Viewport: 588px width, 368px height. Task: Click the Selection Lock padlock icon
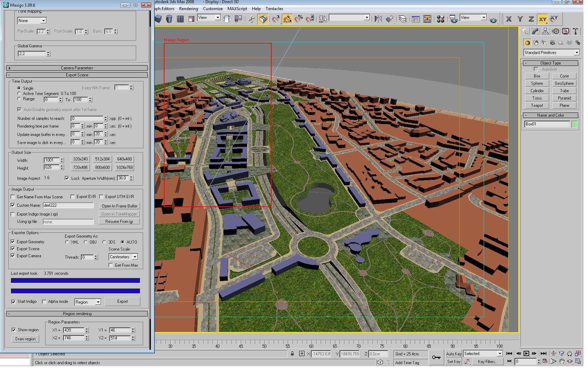tap(292, 354)
